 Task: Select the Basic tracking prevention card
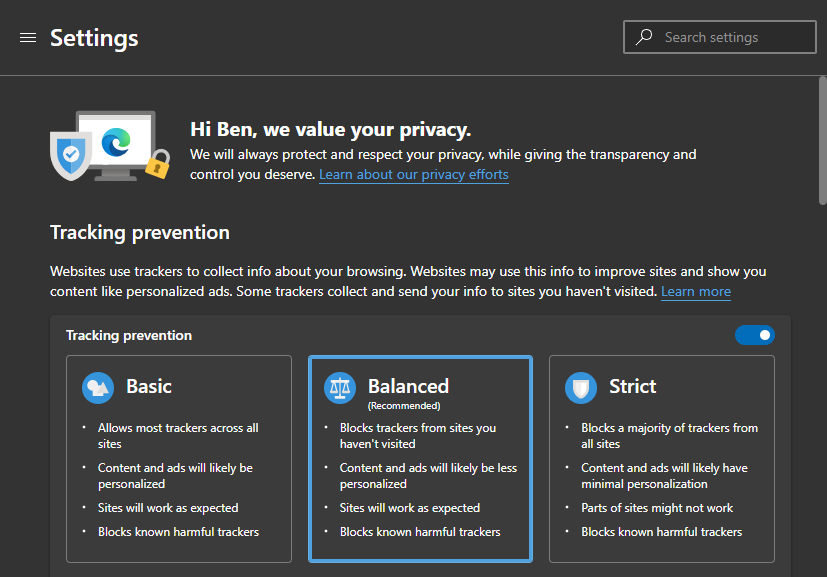pyautogui.click(x=179, y=459)
